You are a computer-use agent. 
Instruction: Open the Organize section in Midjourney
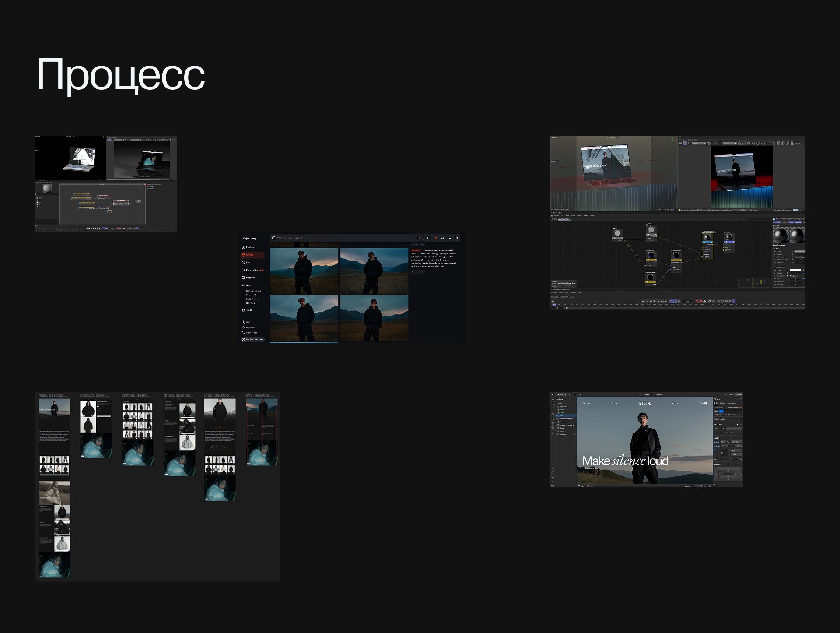coord(250,278)
